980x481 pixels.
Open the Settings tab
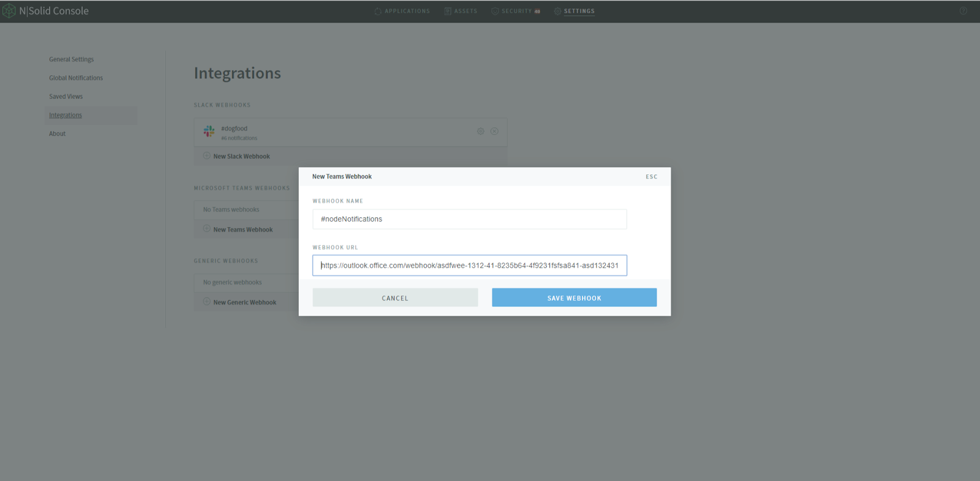point(575,11)
